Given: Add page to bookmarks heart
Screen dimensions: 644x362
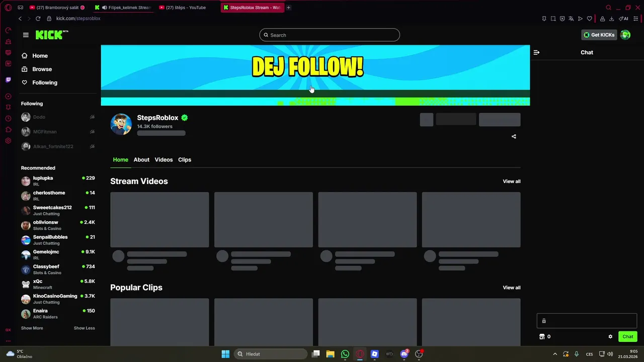Looking at the screenshot, I should (x=589, y=19).
